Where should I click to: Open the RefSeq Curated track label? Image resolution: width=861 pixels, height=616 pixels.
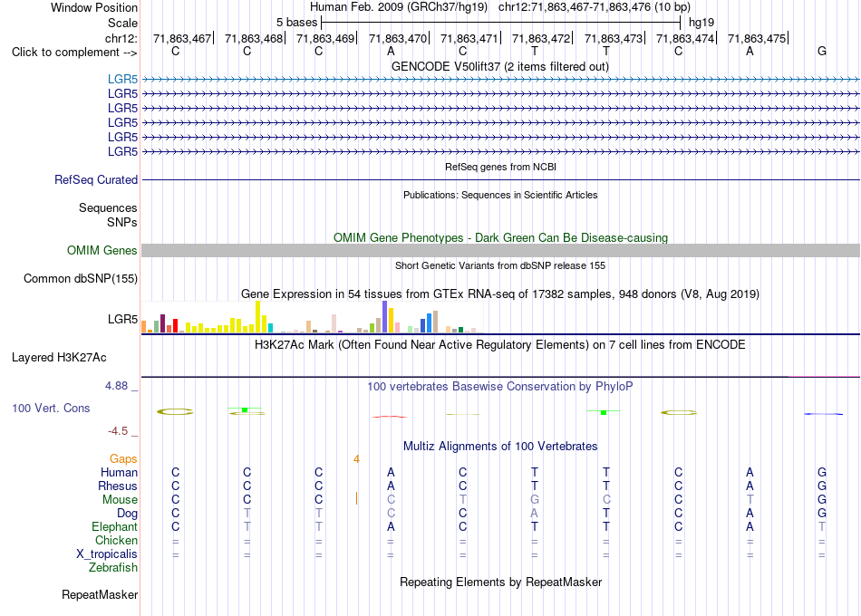click(x=96, y=179)
